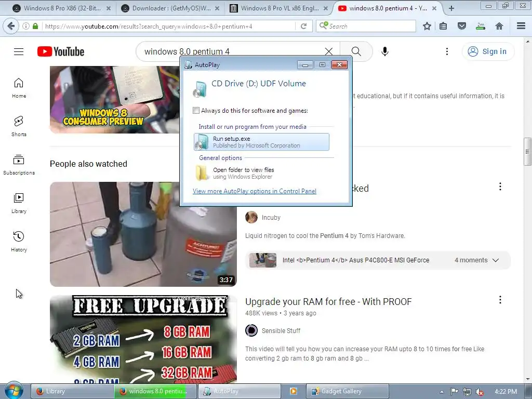Close the Windows 8 Pro X86 tab

tap(109, 8)
